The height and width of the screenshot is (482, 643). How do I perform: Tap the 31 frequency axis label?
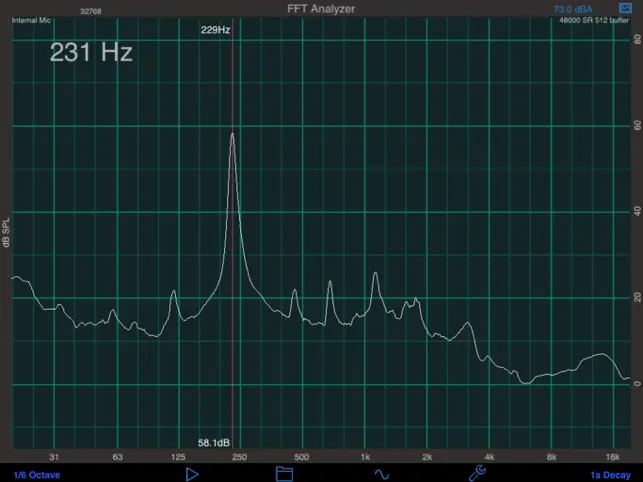click(x=54, y=457)
